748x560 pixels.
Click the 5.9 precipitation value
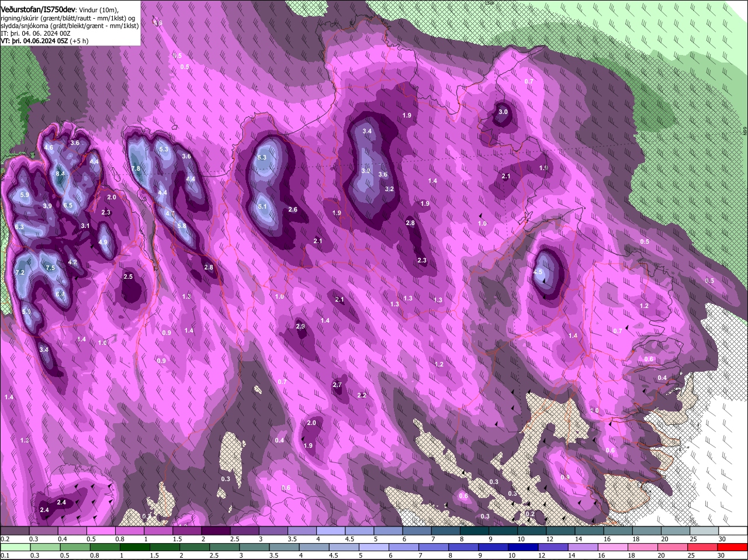pyautogui.click(x=25, y=195)
